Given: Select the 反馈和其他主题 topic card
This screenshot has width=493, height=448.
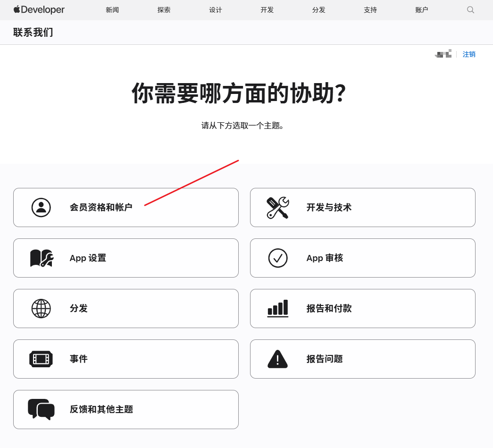Looking at the screenshot, I should coord(126,409).
